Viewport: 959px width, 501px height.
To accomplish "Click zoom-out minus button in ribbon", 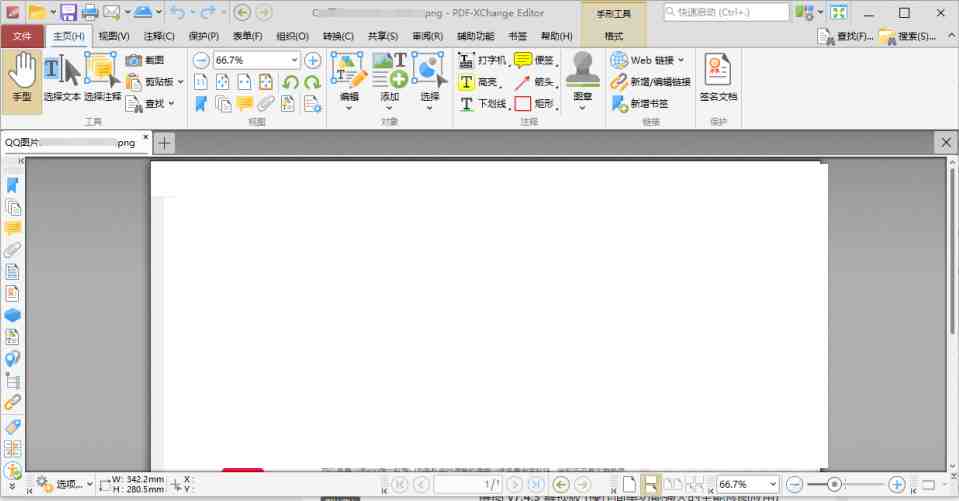I will pyautogui.click(x=201, y=60).
